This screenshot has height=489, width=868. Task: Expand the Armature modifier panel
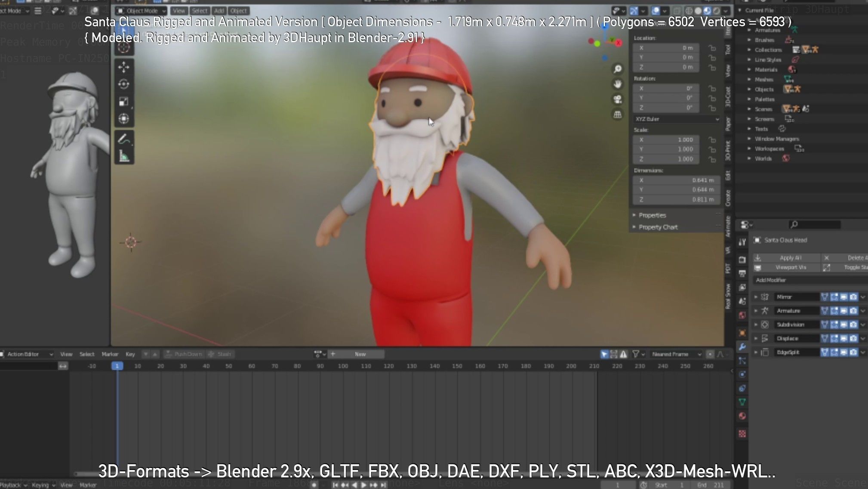pyautogui.click(x=756, y=311)
